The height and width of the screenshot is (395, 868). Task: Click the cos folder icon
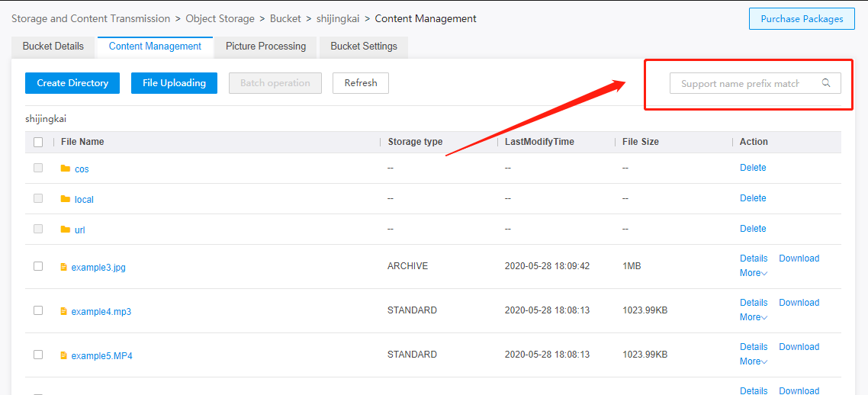coord(66,169)
